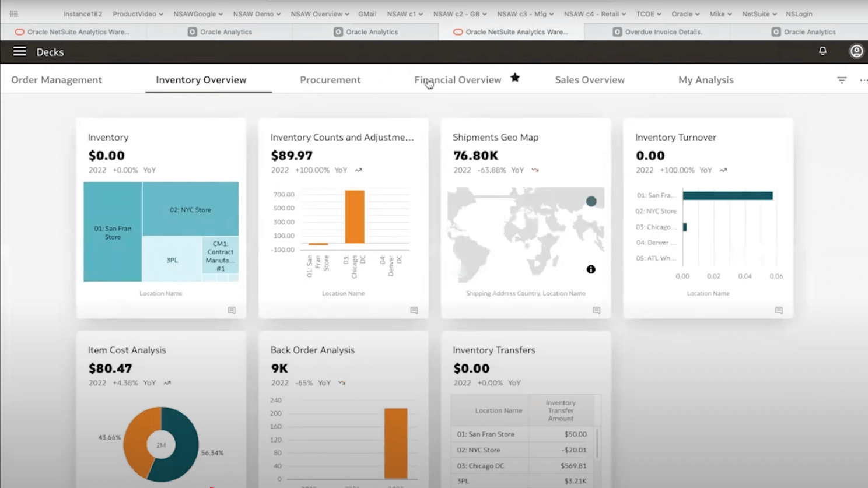Click the filter icon beside deck tabs

pos(841,80)
